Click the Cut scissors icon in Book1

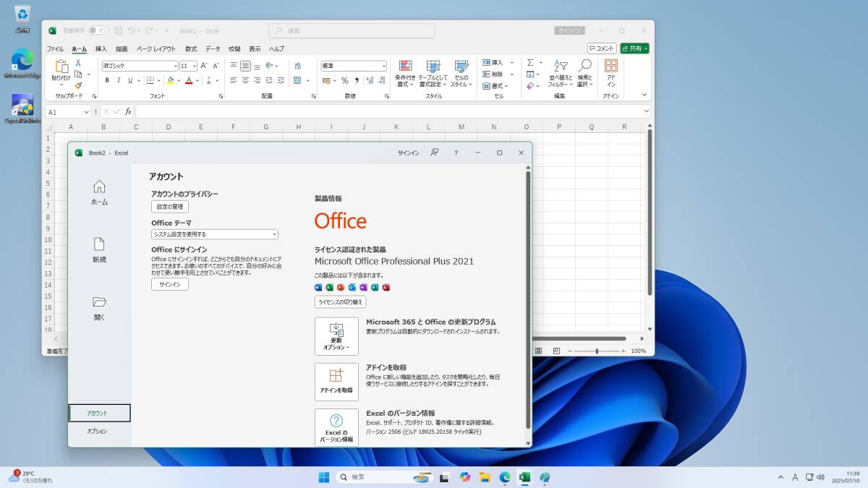click(x=78, y=63)
